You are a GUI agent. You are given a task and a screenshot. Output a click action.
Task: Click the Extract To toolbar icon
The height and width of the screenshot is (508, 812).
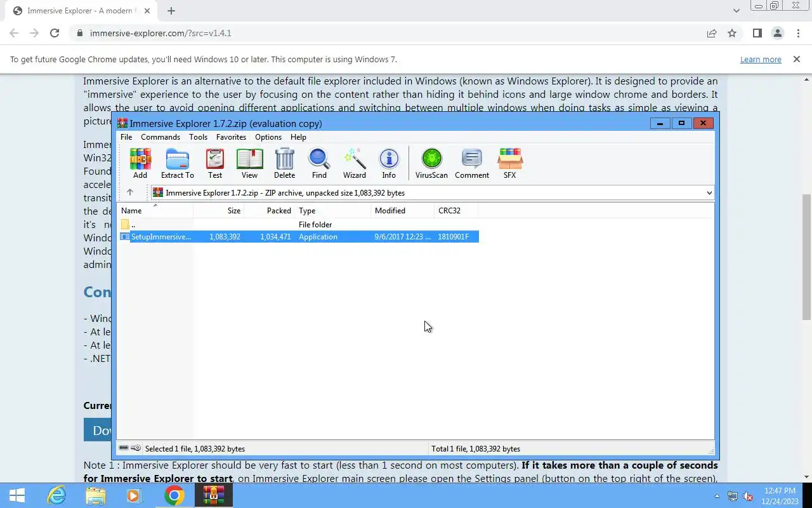(178, 163)
